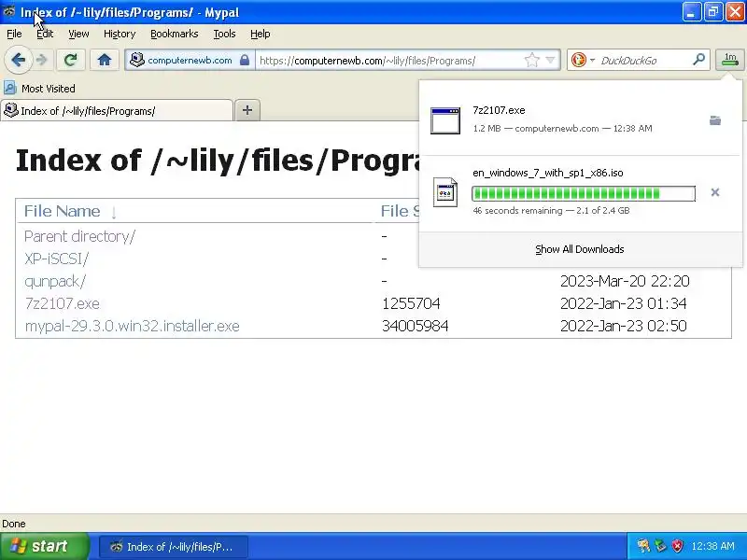
Task: Click the ISO file icon in downloads
Action: click(445, 192)
